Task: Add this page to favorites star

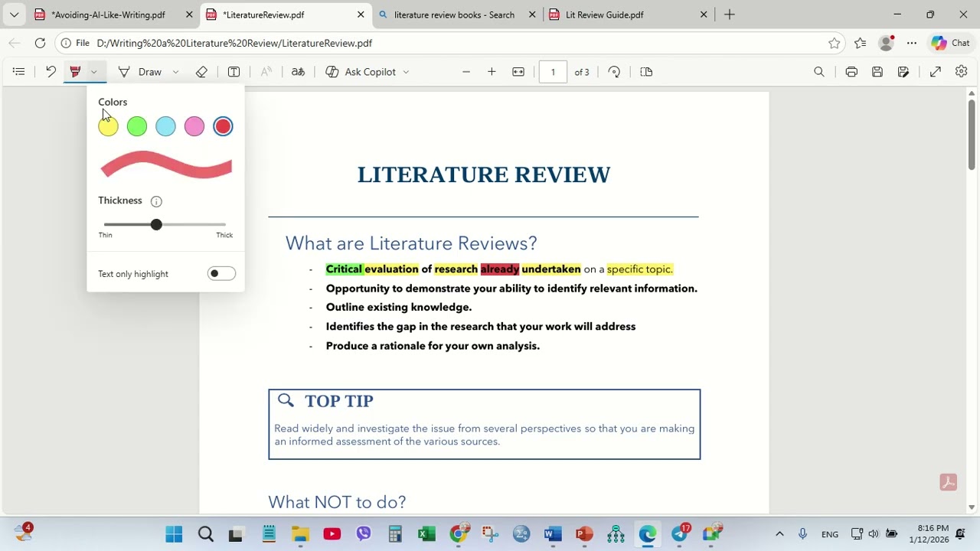Action: coord(835,44)
